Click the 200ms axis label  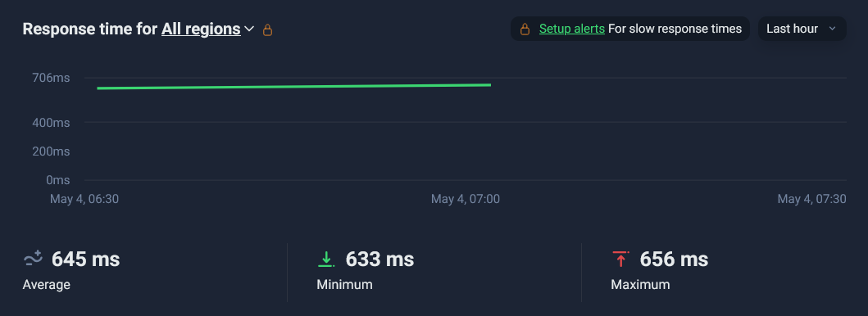(x=51, y=151)
